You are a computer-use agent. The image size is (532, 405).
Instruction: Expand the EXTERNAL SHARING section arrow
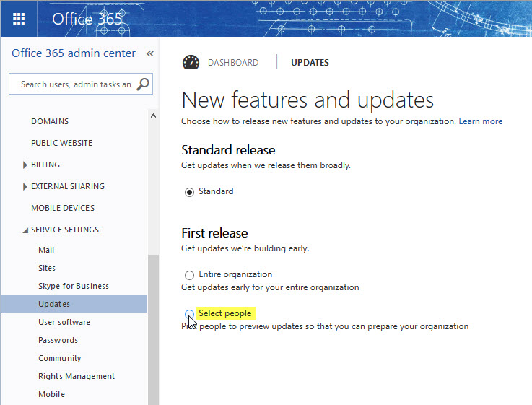coord(25,187)
